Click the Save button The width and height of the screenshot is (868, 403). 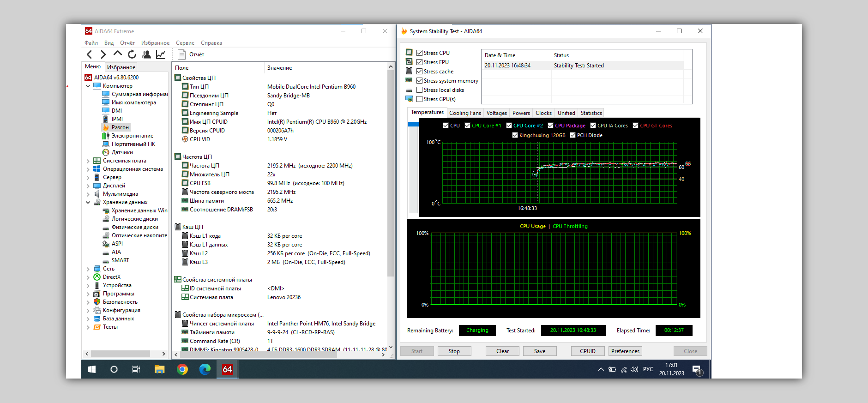(x=540, y=351)
